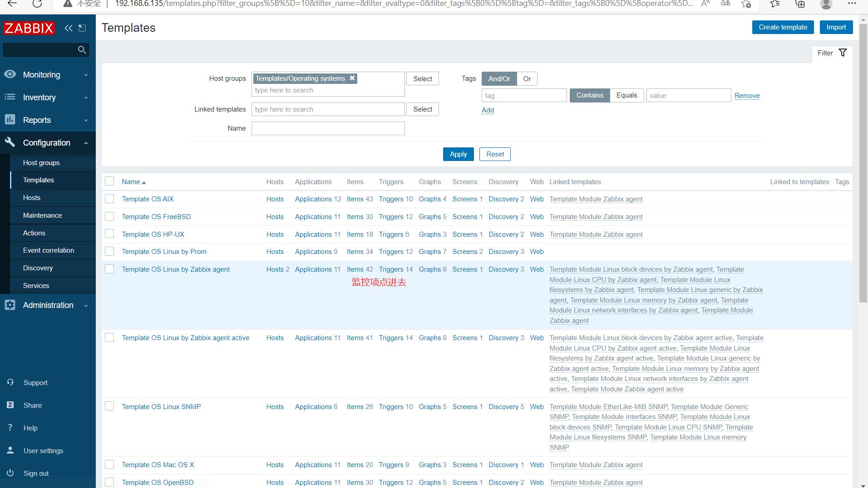Click the ZABBIX logo

[30, 28]
